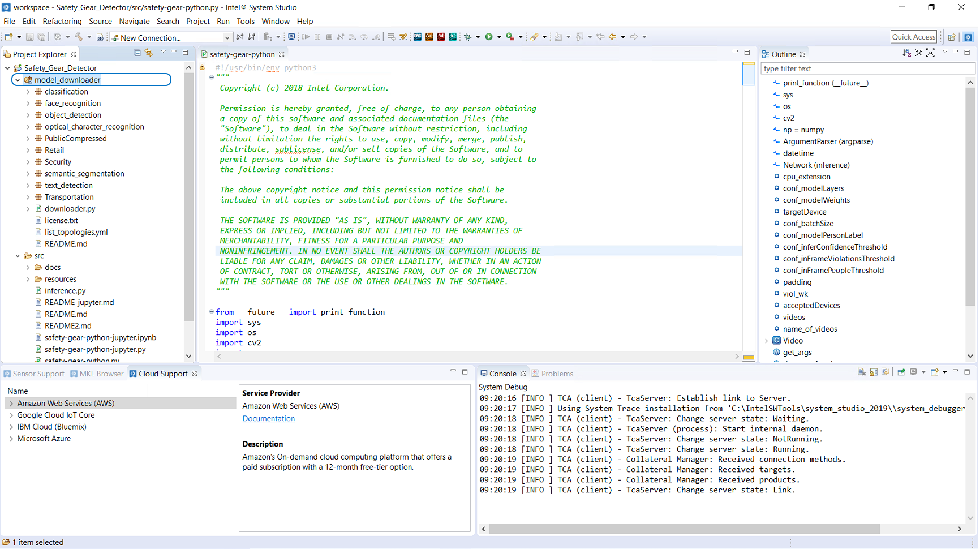Click the Pin Console icon
Screen dimensions: 980x549
pyautogui.click(x=901, y=372)
